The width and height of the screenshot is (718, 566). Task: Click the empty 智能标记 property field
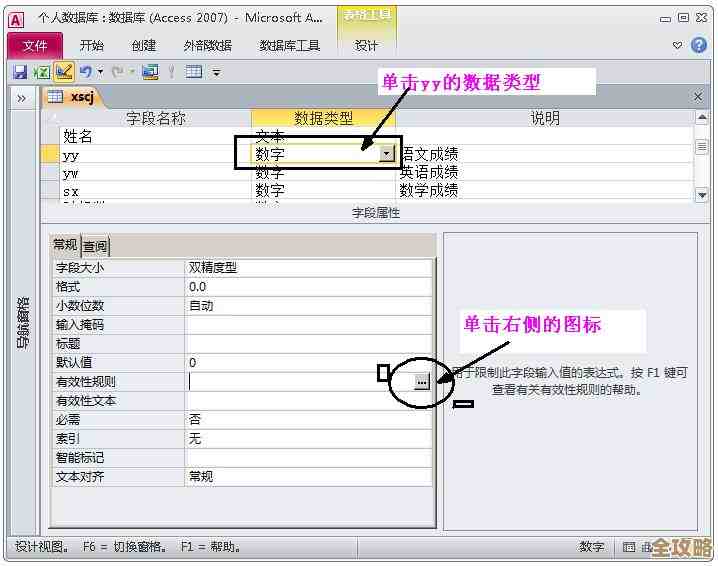[x=308, y=458]
